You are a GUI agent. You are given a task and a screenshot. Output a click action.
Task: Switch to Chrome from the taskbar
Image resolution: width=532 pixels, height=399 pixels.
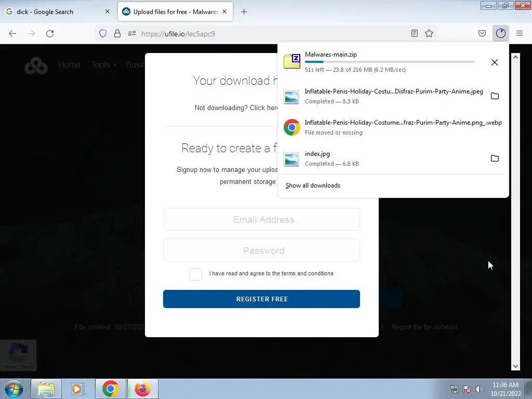coord(110,389)
